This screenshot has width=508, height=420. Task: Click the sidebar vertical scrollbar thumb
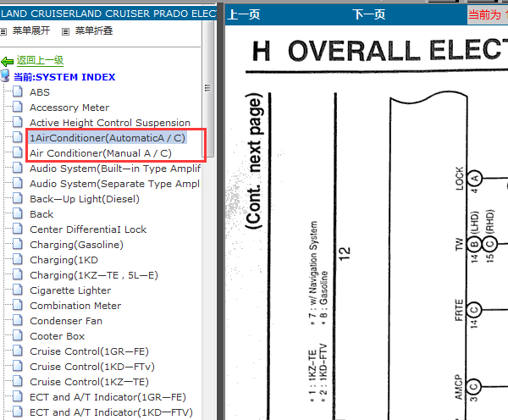tap(208, 88)
